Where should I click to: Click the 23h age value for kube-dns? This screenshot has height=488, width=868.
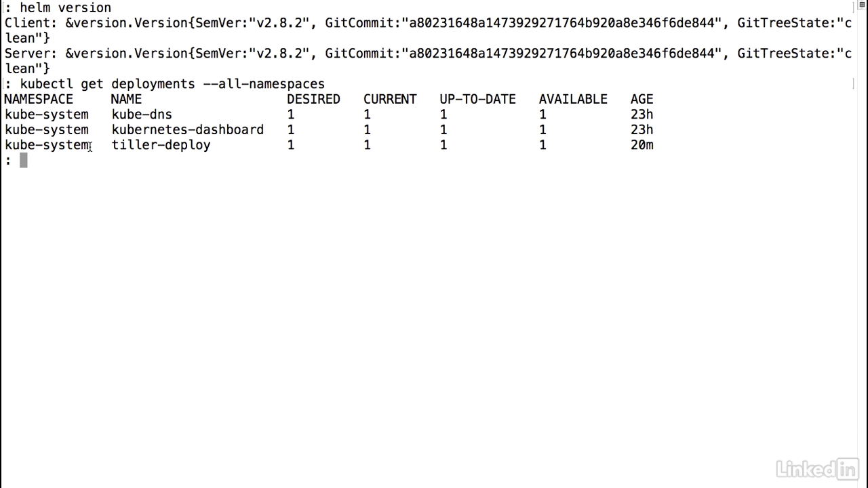[x=642, y=115]
